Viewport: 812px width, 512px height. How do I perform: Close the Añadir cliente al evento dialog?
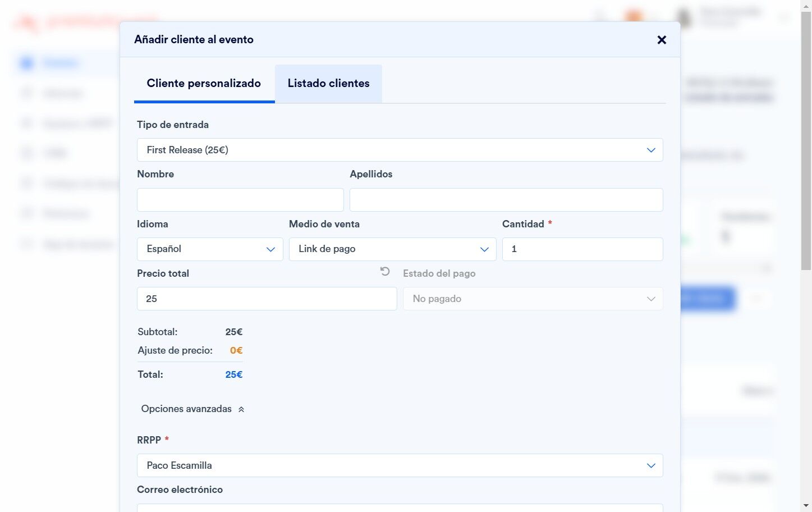[662, 40]
